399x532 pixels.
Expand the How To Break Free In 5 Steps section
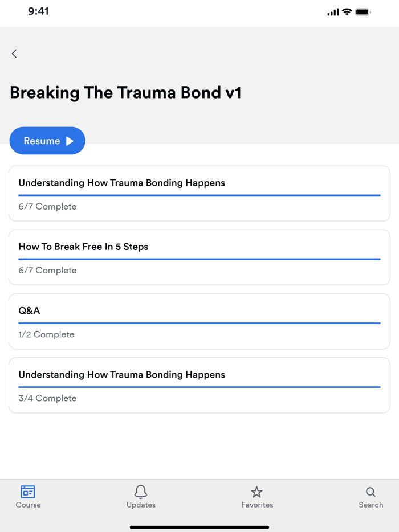point(199,257)
